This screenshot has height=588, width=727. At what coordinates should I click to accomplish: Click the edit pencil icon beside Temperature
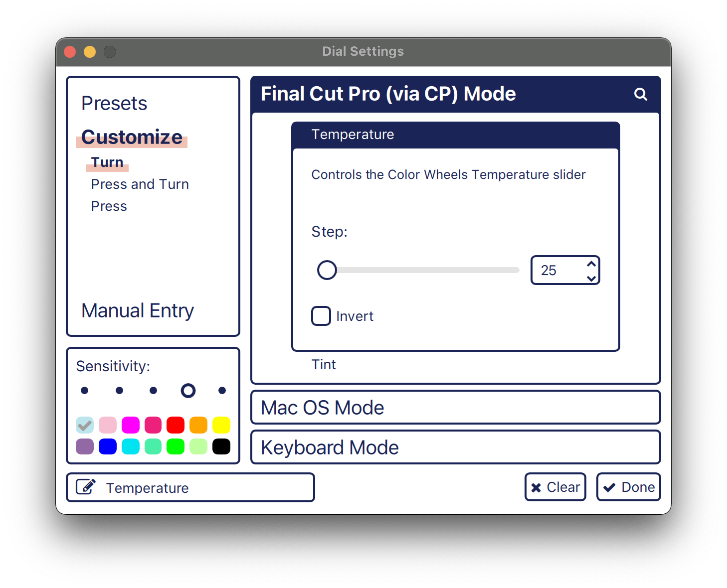pyautogui.click(x=86, y=486)
